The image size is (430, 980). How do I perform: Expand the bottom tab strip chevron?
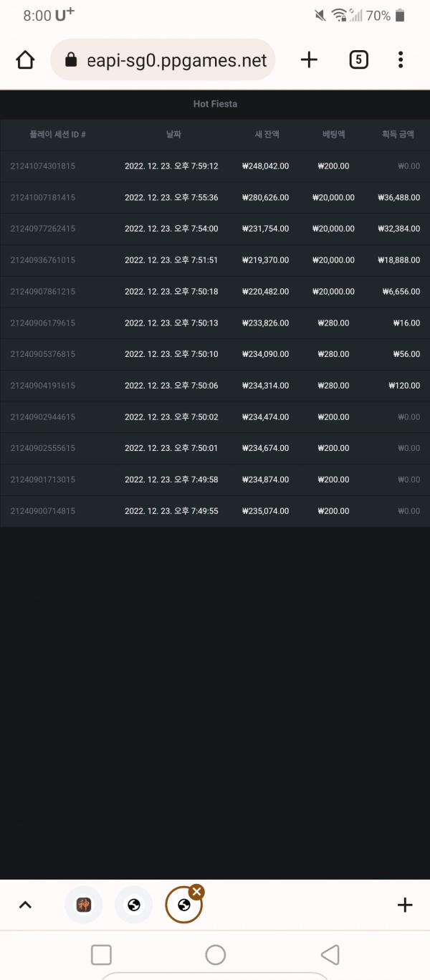pyautogui.click(x=25, y=905)
